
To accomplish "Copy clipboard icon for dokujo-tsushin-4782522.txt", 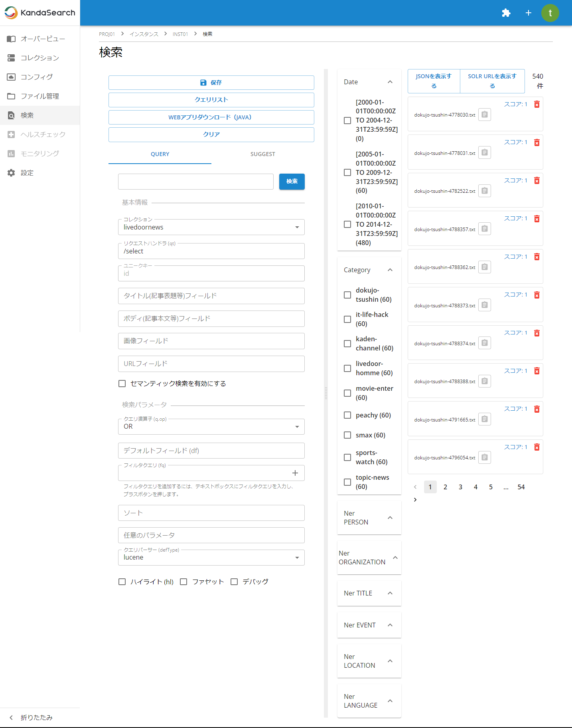I will point(485,191).
